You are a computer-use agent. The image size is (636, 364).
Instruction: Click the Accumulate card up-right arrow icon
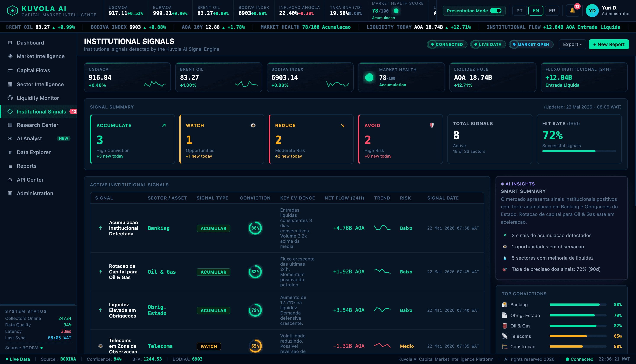pyautogui.click(x=164, y=126)
